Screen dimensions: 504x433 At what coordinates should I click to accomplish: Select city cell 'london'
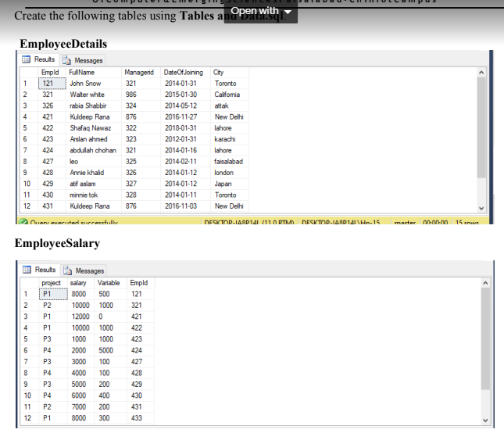click(230, 173)
